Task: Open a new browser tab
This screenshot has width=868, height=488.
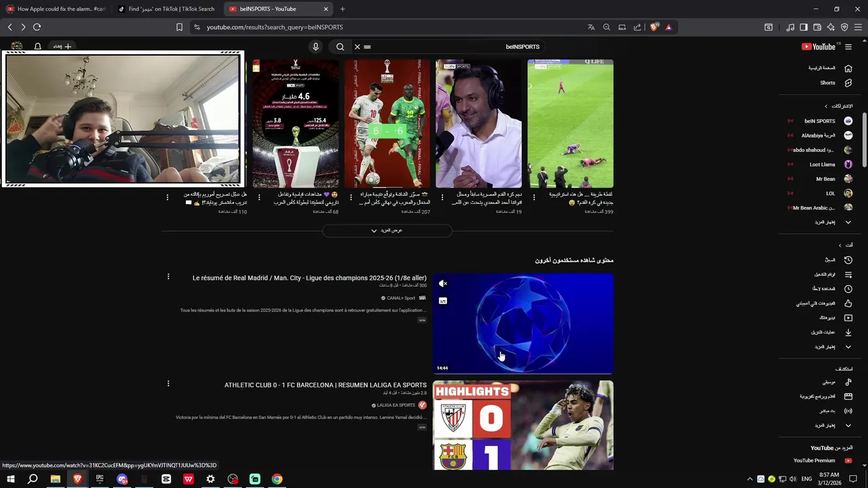Action: click(x=342, y=9)
